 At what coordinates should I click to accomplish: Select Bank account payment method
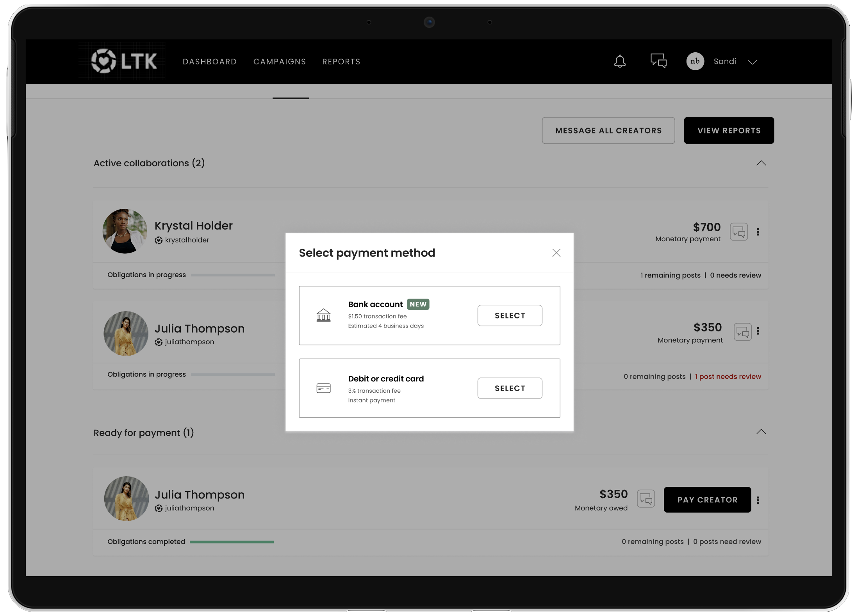click(x=510, y=315)
